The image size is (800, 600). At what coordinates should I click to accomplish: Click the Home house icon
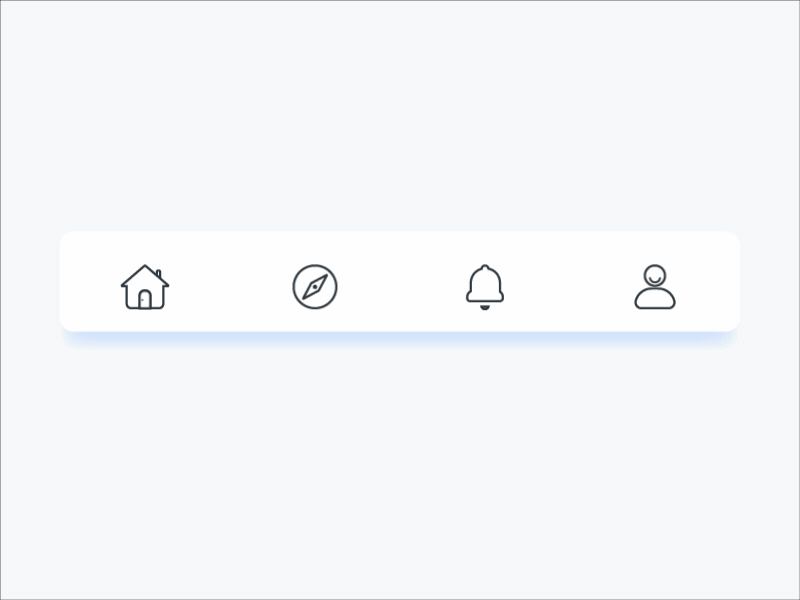point(145,287)
